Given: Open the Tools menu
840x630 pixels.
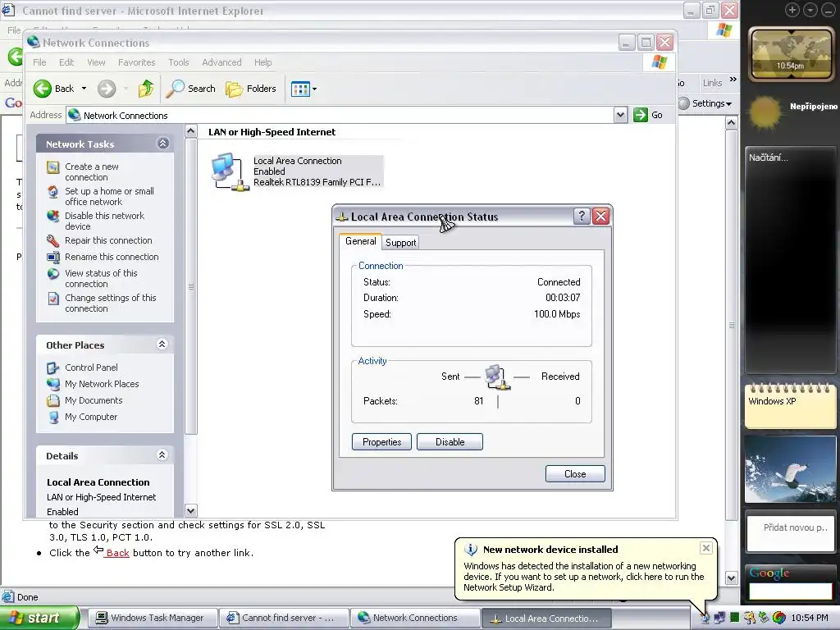Looking at the screenshot, I should click(178, 62).
